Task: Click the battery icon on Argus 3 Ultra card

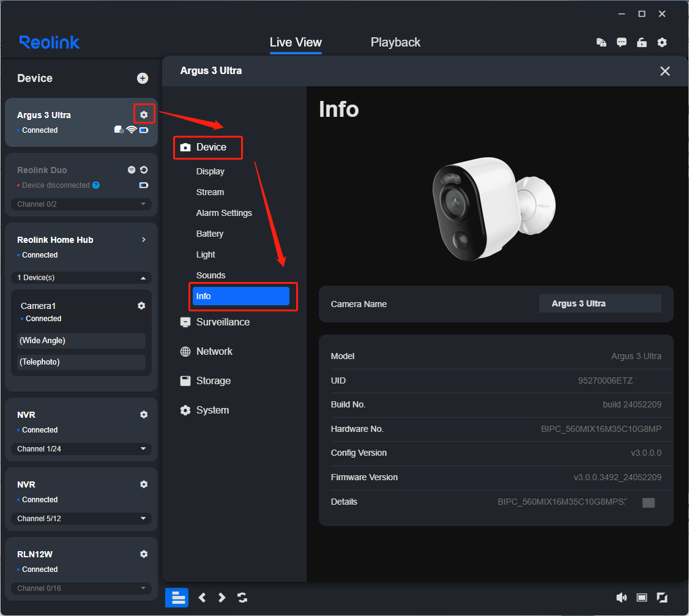Action: (x=144, y=130)
